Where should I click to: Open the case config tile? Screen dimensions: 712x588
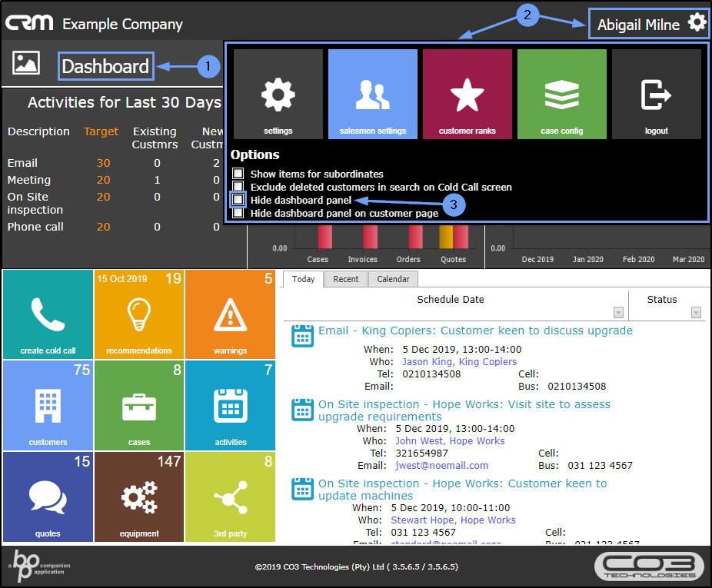point(562,94)
